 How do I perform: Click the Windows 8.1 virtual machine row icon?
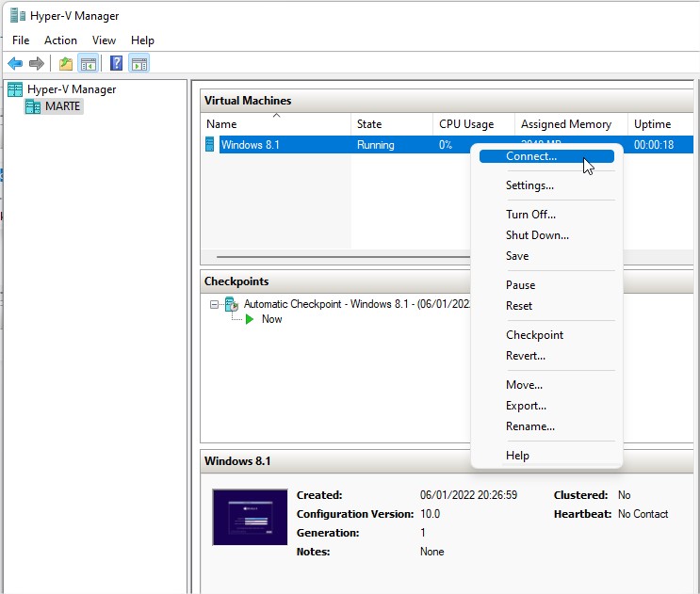coord(209,144)
